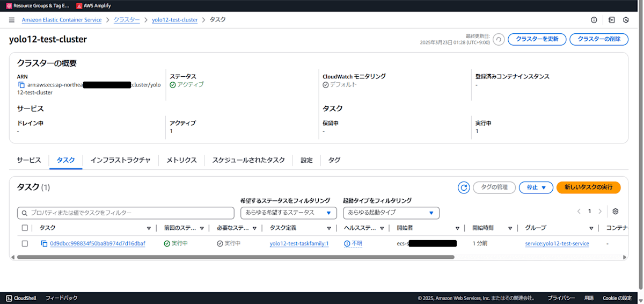Switch to スケジュールされたタスク tab

(x=248, y=160)
